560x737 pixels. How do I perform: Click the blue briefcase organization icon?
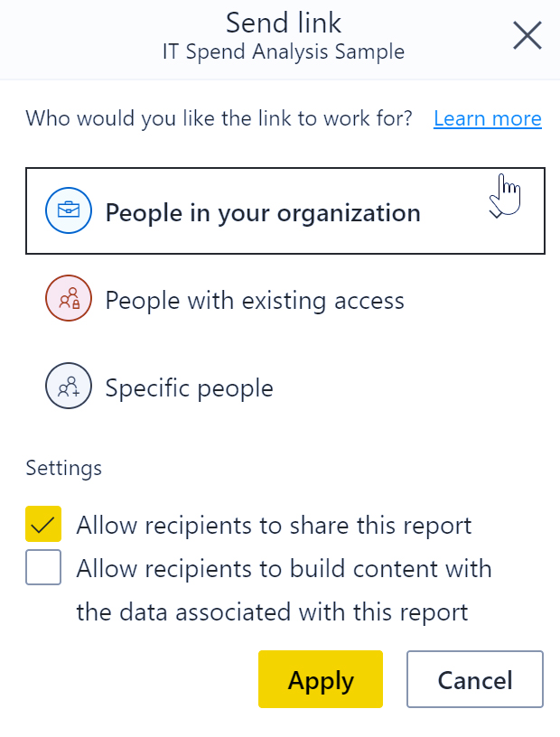pyautogui.click(x=69, y=210)
